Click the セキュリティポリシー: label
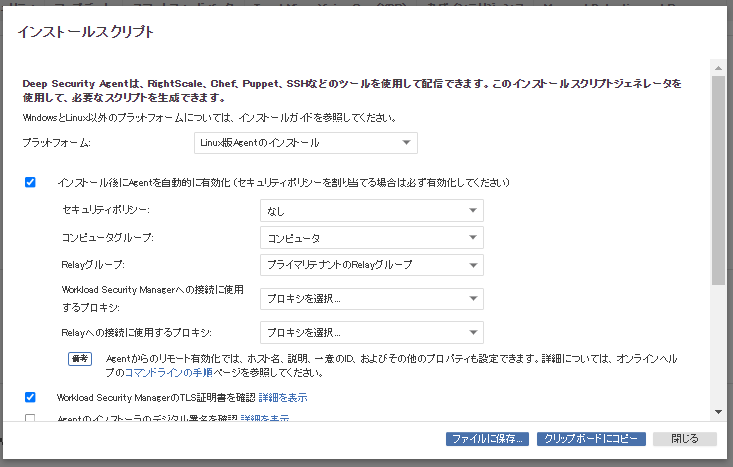This screenshot has height=467, width=733. click(106, 210)
